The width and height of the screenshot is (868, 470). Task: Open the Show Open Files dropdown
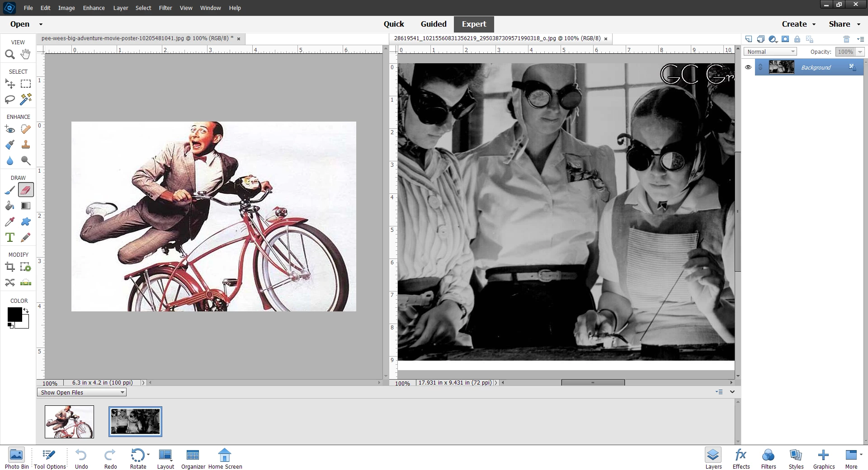(x=82, y=392)
